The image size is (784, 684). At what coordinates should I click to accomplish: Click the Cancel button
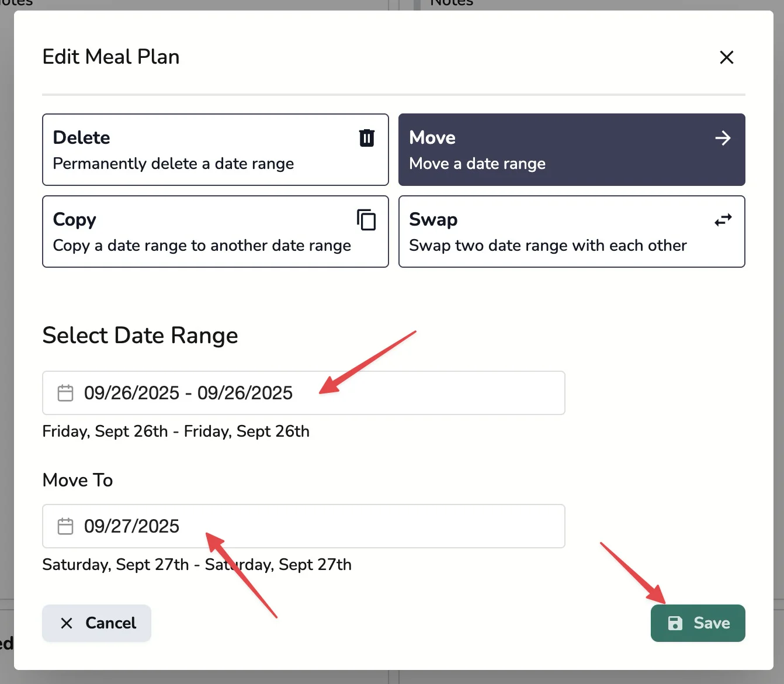tap(96, 623)
